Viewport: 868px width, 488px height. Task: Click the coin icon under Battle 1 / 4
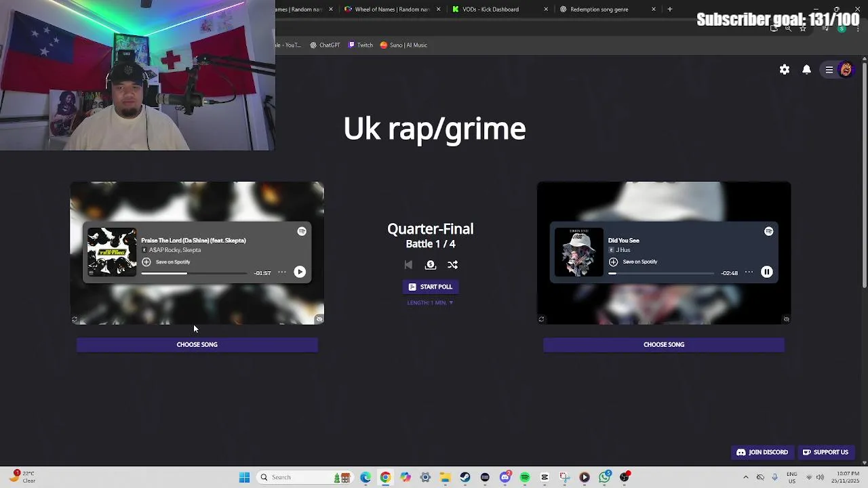coord(430,265)
